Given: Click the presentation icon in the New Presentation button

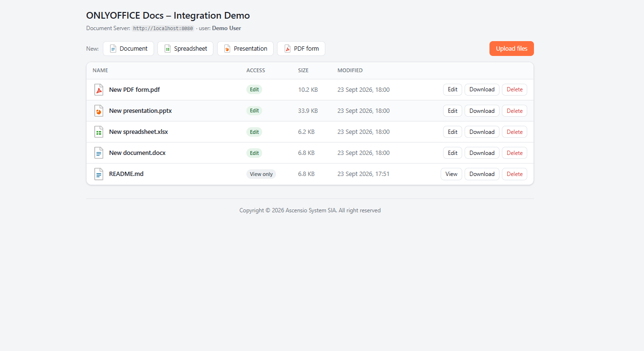Looking at the screenshot, I should point(227,48).
